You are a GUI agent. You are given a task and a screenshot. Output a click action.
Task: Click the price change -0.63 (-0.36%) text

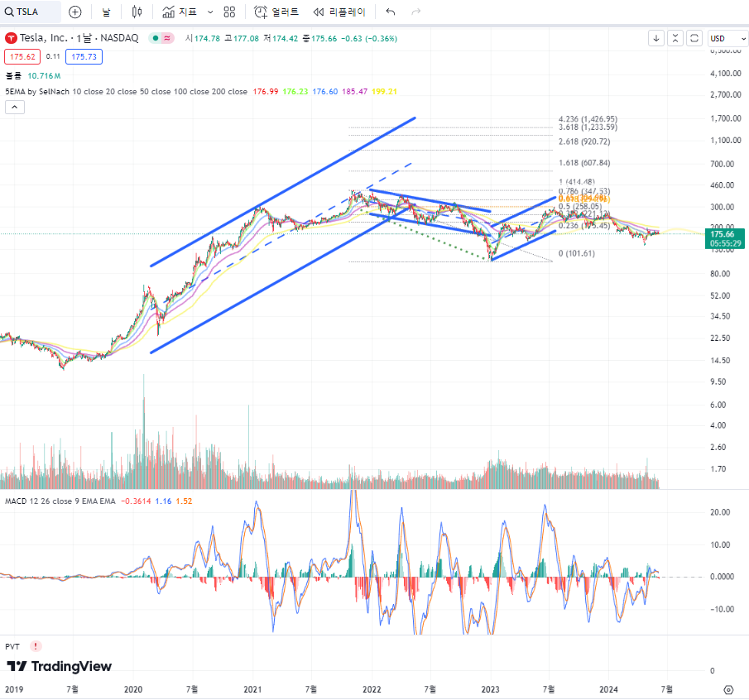(x=369, y=39)
